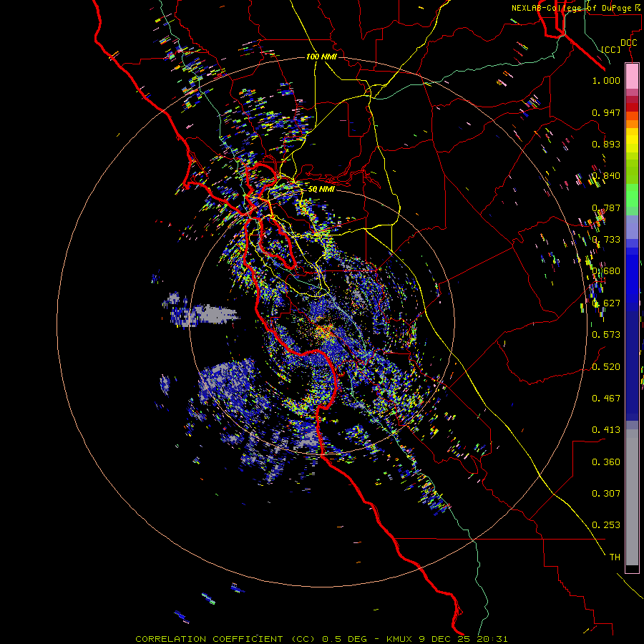Click the 0.573 scale value
Screen dimensions: 644x644
[606, 335]
